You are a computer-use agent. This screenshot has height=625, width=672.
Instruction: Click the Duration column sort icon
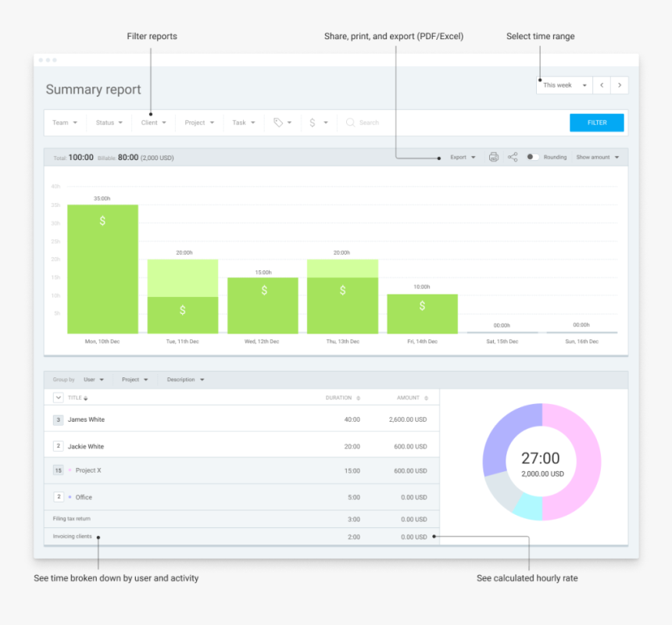click(x=359, y=398)
